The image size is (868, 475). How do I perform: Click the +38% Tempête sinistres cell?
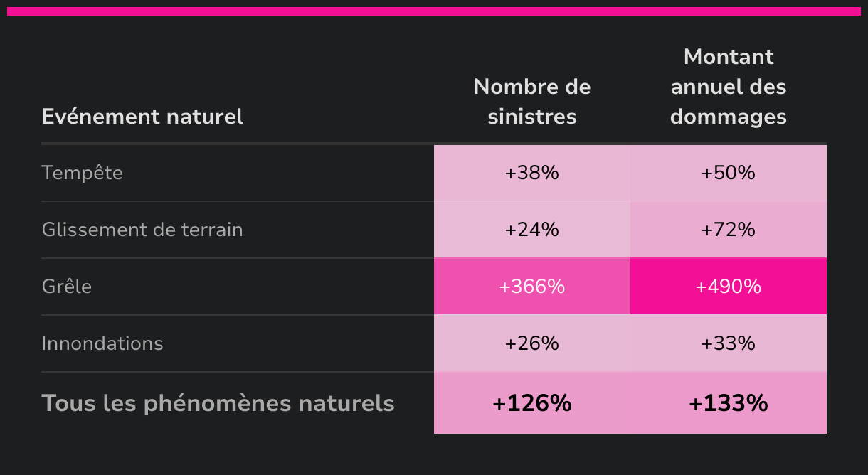531,173
